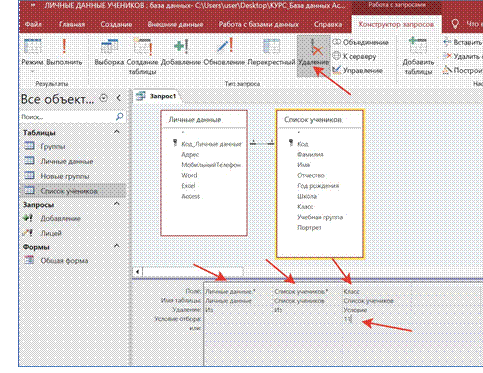Click Удалить строки in ribbon
Viewport: 483px width, 373px height.
[x=463, y=56]
